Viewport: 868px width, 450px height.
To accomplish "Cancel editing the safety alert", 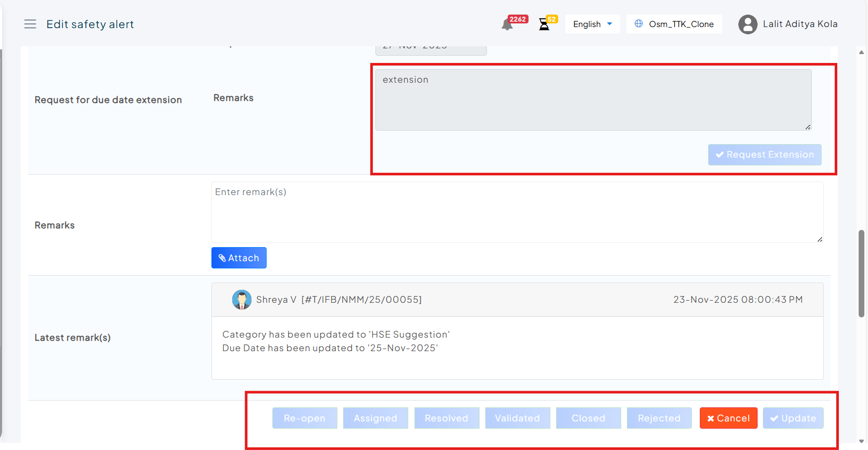I will pyautogui.click(x=728, y=418).
